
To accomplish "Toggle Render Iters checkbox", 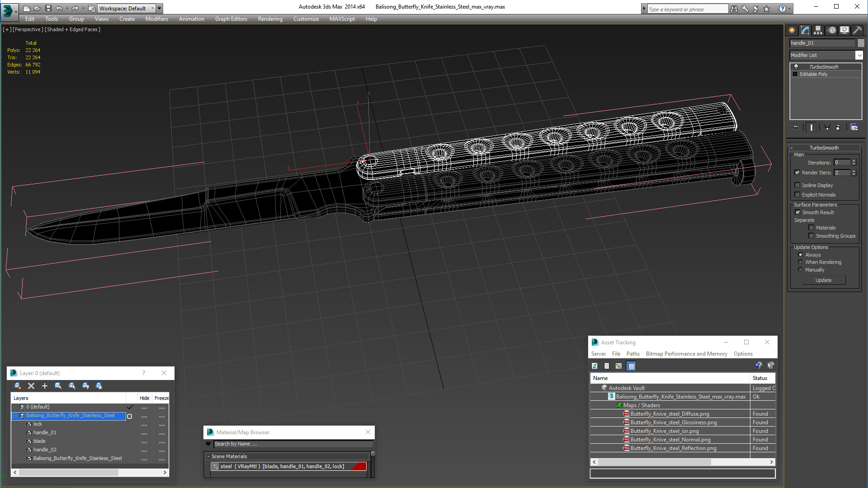I will click(797, 173).
